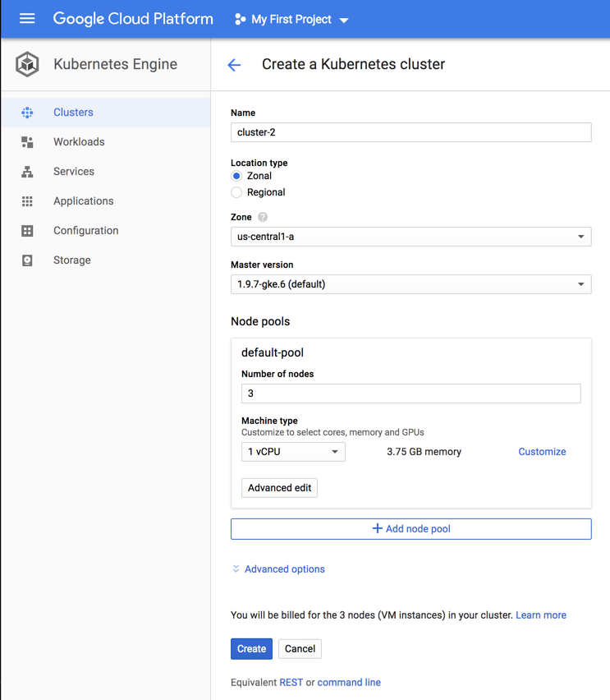Open the Clusters section icon in sidebar
The width and height of the screenshot is (610, 700).
click(29, 112)
